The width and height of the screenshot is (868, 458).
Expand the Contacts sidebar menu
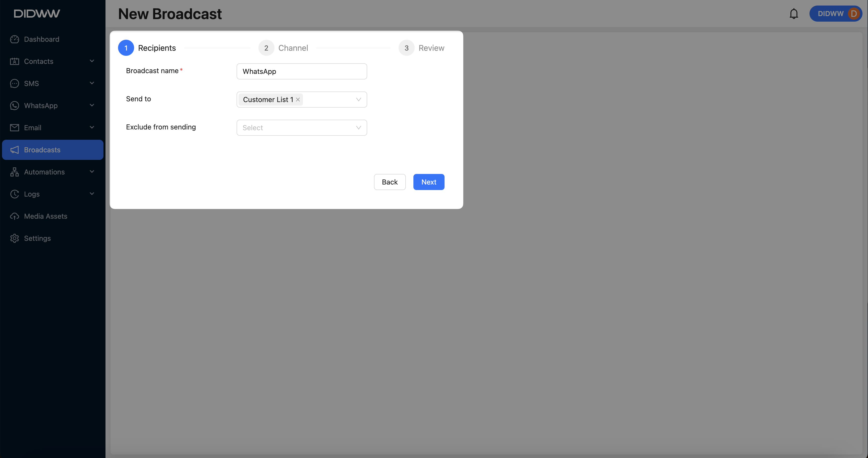point(92,61)
